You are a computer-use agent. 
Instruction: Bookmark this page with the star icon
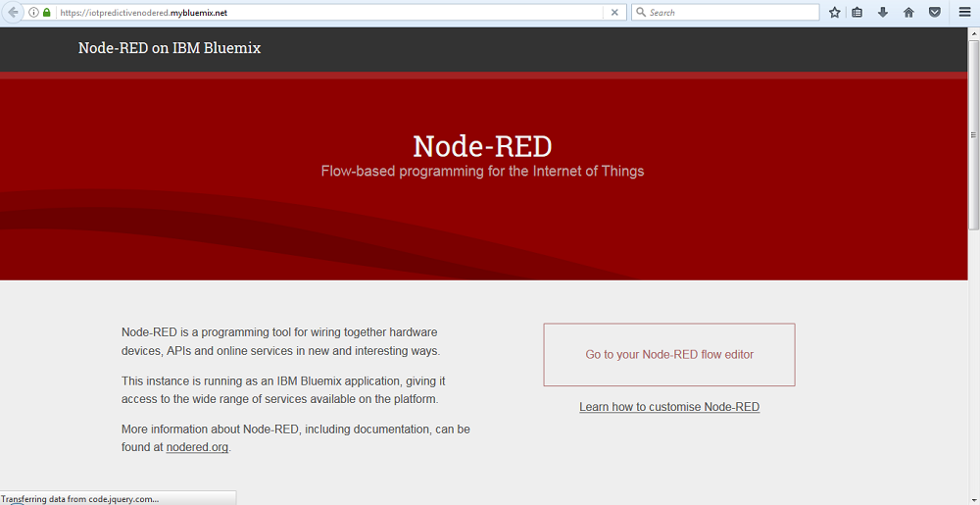(834, 13)
